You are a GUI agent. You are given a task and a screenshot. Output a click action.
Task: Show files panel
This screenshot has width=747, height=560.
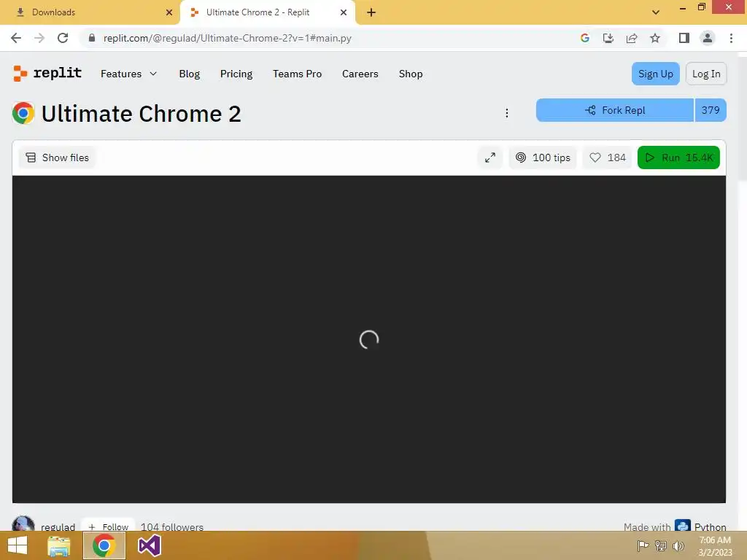(x=57, y=157)
